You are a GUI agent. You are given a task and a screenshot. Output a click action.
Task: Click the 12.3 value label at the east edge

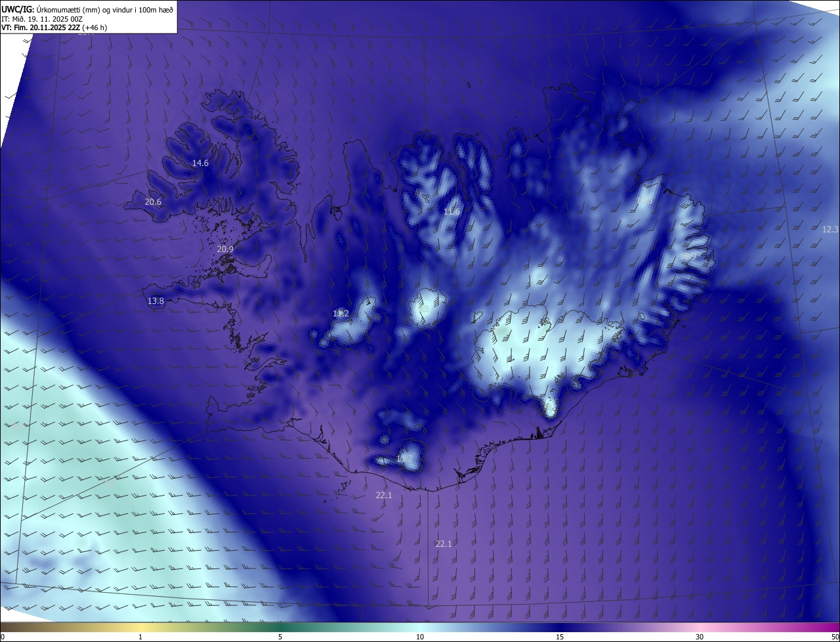[x=830, y=230]
